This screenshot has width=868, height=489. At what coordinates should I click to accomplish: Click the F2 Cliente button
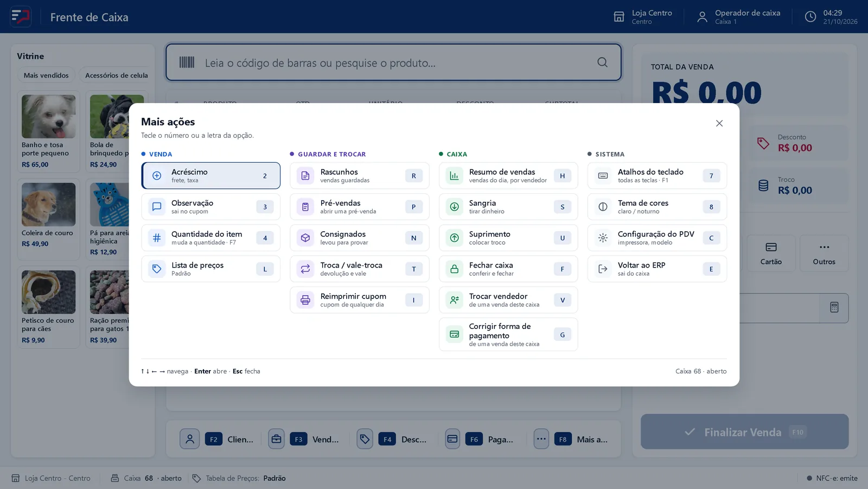[x=218, y=439]
